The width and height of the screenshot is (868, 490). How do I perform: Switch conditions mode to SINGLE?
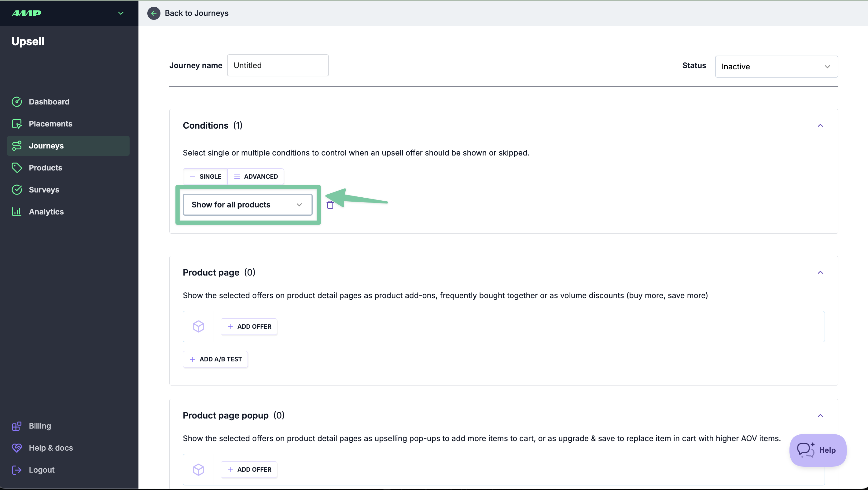tap(205, 177)
